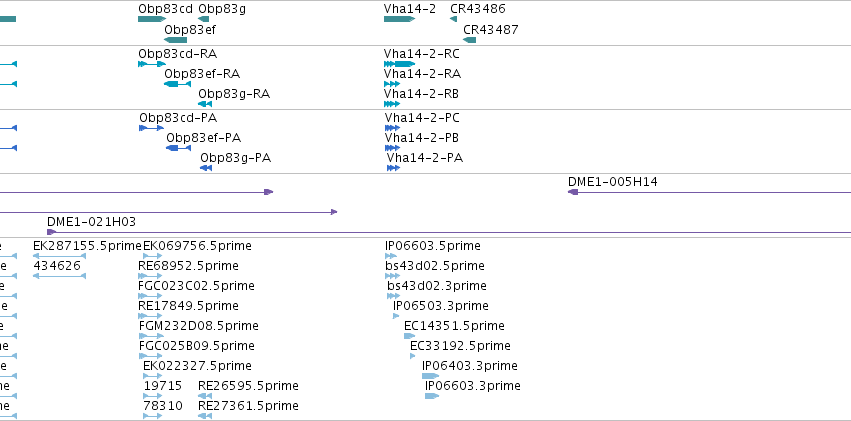The height and width of the screenshot is (421, 851).
Task: Select protein Obp83cd-PA
Action: coord(151,128)
